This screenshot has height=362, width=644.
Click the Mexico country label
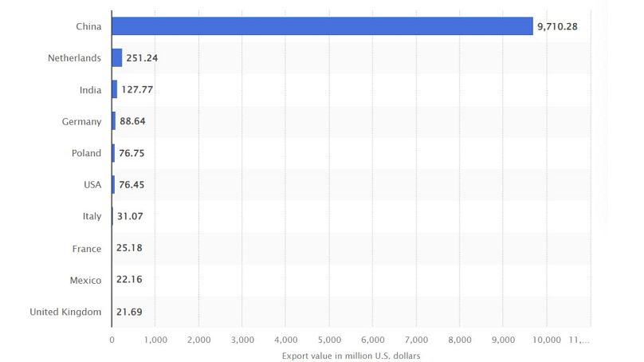(84, 280)
